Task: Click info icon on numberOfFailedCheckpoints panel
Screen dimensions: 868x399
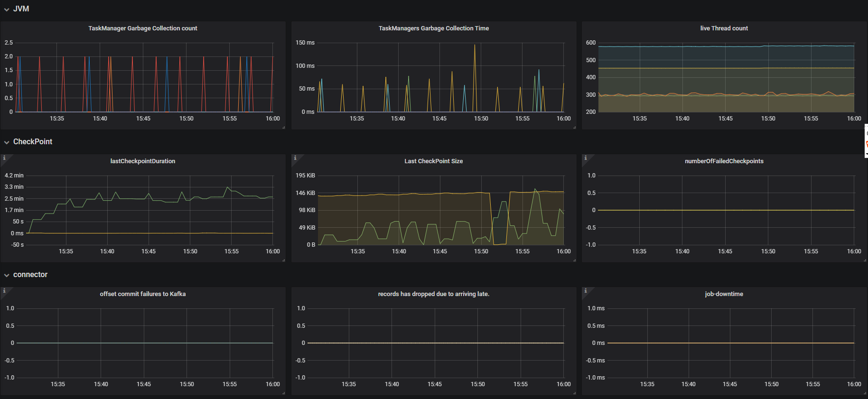Action: (x=585, y=158)
